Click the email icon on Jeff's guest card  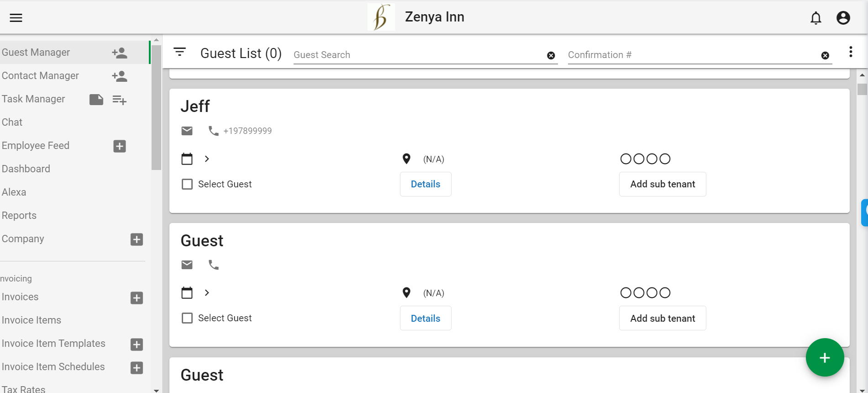[187, 131]
